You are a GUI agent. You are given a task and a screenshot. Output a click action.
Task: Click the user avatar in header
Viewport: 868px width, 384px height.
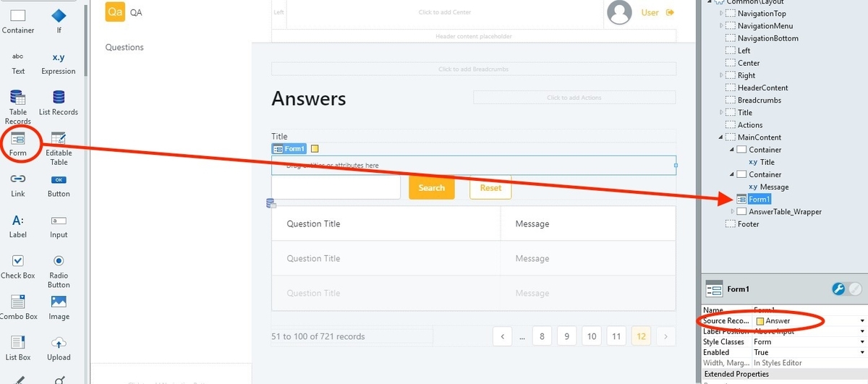[619, 12]
